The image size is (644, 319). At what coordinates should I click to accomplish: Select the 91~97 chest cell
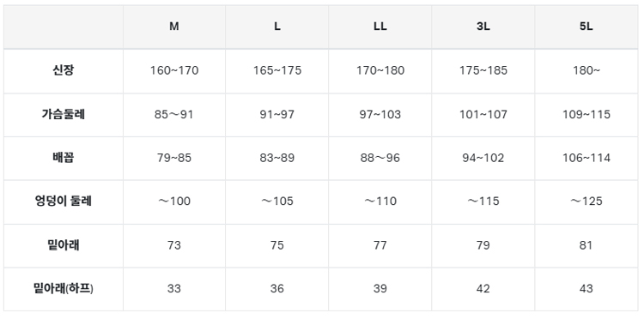tap(277, 114)
